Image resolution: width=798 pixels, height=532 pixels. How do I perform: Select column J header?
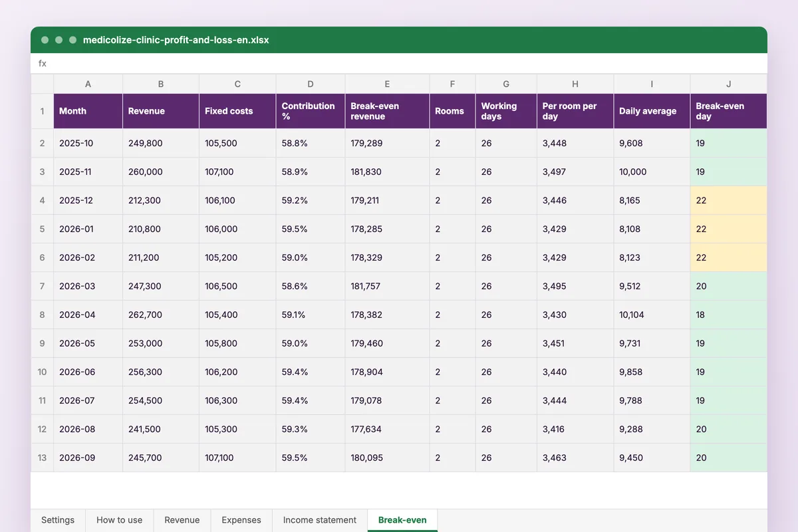729,84
